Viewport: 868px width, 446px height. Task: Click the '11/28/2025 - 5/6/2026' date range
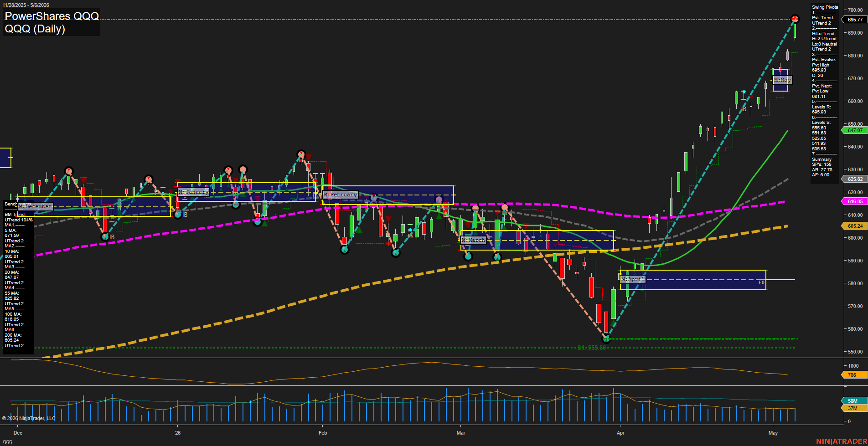coord(26,5)
